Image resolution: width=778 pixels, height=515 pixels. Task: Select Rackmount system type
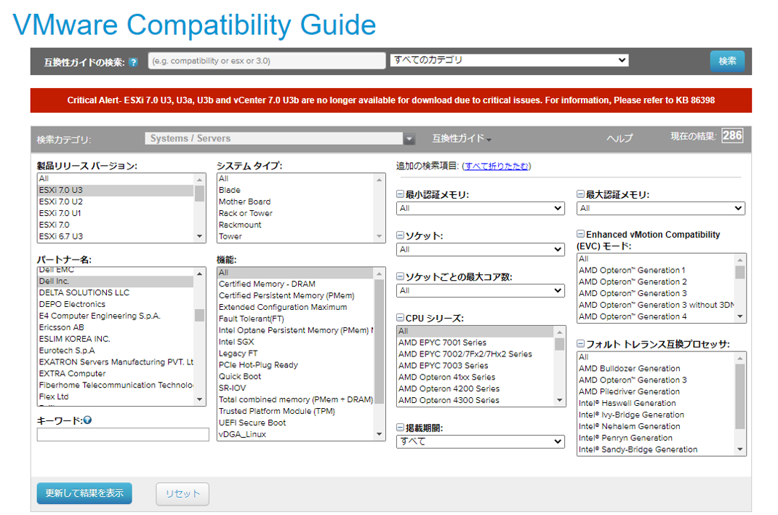(296, 225)
